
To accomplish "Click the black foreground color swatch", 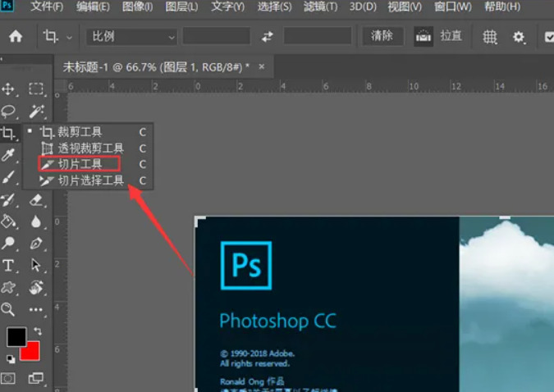I will pos(16,336).
